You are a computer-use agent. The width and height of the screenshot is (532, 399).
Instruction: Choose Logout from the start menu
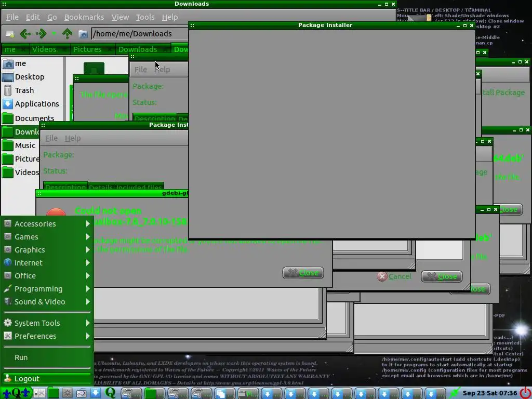click(47, 379)
